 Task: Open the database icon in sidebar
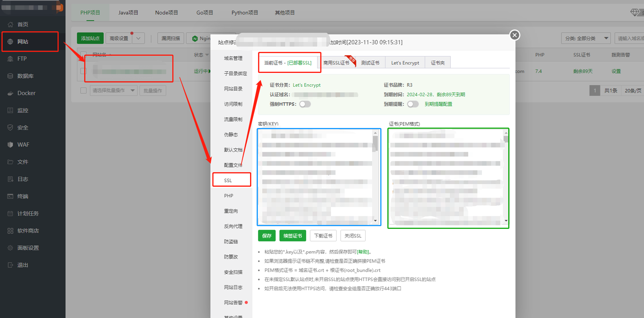[x=10, y=76]
